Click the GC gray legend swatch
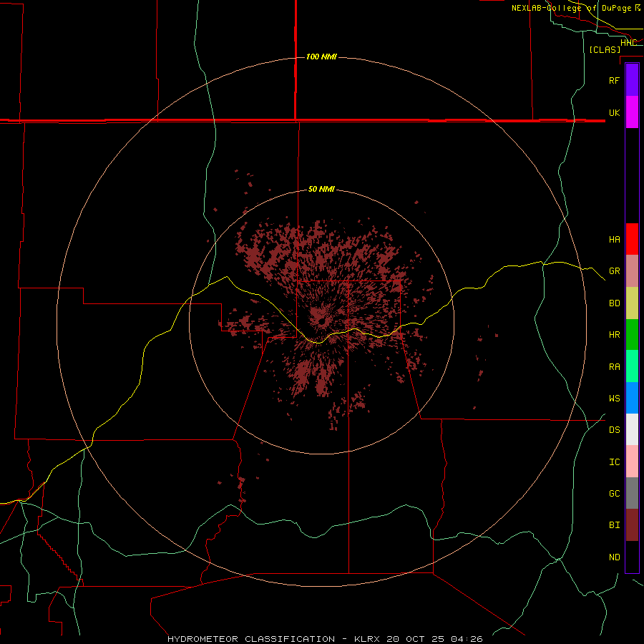The image size is (644, 644). (x=632, y=493)
